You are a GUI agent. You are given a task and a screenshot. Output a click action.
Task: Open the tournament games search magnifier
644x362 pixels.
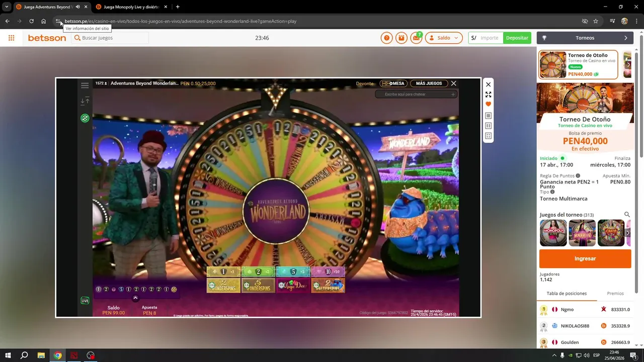[627, 215]
